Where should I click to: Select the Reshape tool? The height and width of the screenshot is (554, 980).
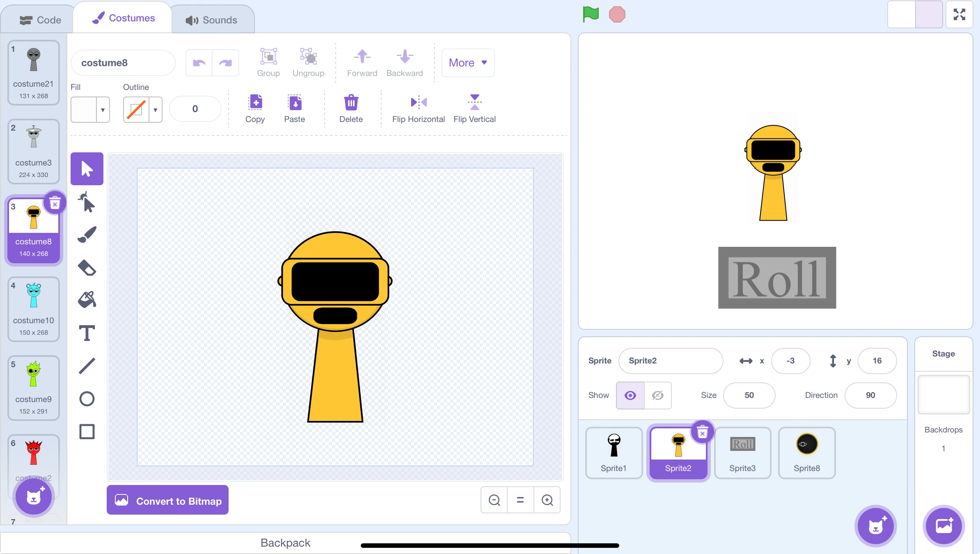(87, 202)
